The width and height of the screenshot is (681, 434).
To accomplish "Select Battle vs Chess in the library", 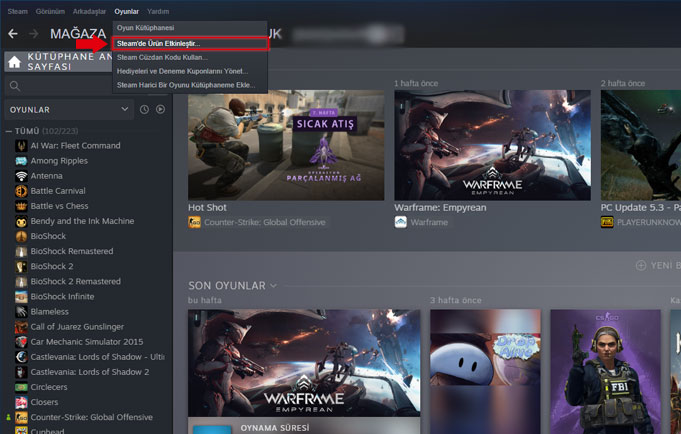I will tap(59, 206).
